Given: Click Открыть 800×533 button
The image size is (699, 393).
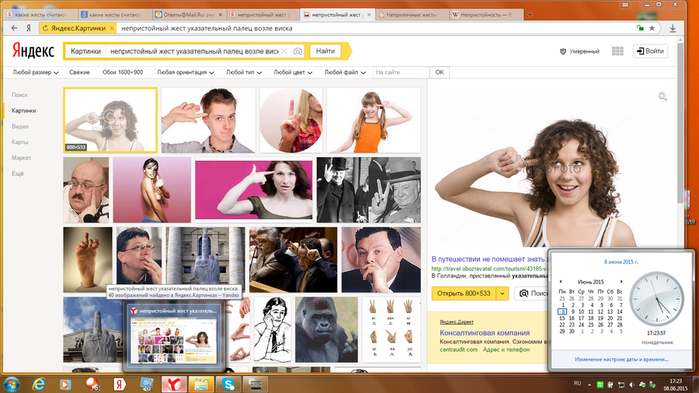Looking at the screenshot, I should tap(464, 294).
